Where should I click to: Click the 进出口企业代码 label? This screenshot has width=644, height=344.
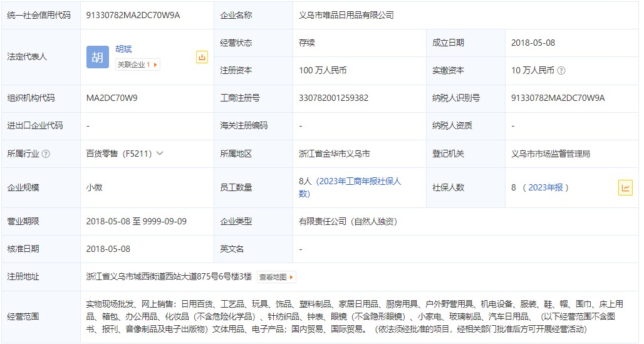pyautogui.click(x=35, y=125)
